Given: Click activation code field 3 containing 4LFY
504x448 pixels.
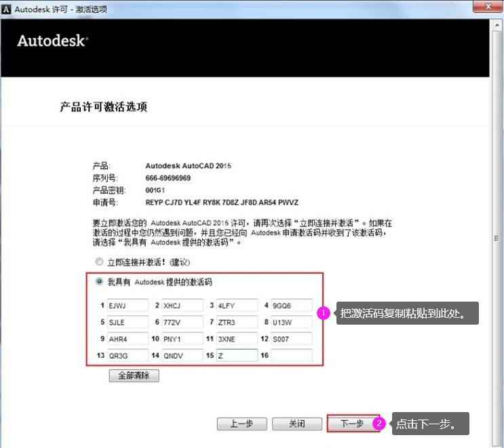Looking at the screenshot, I should tap(237, 306).
